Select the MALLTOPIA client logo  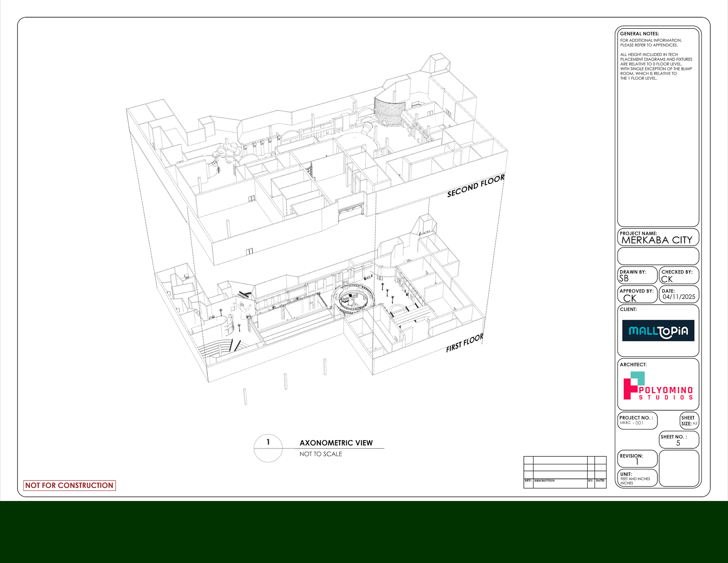pos(658,331)
